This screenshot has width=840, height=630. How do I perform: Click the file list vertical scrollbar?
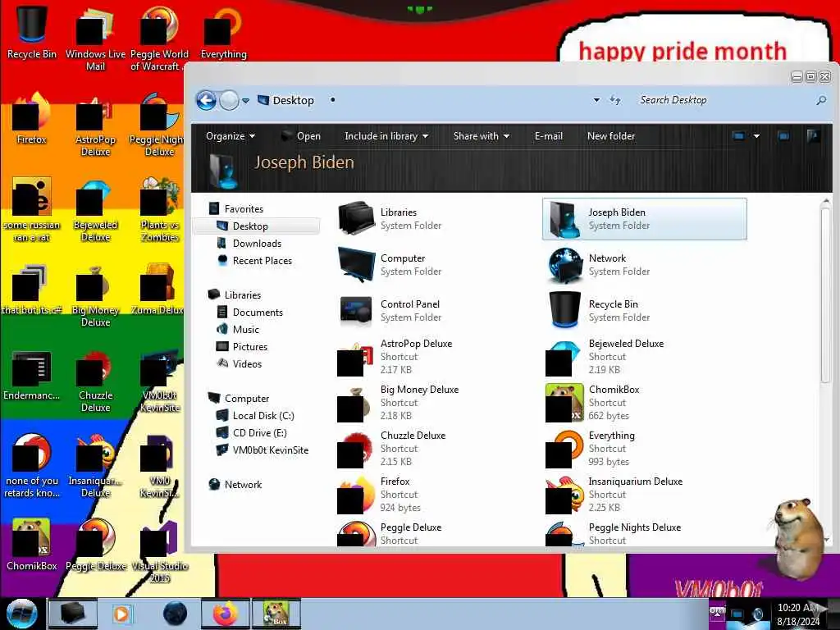point(825,295)
